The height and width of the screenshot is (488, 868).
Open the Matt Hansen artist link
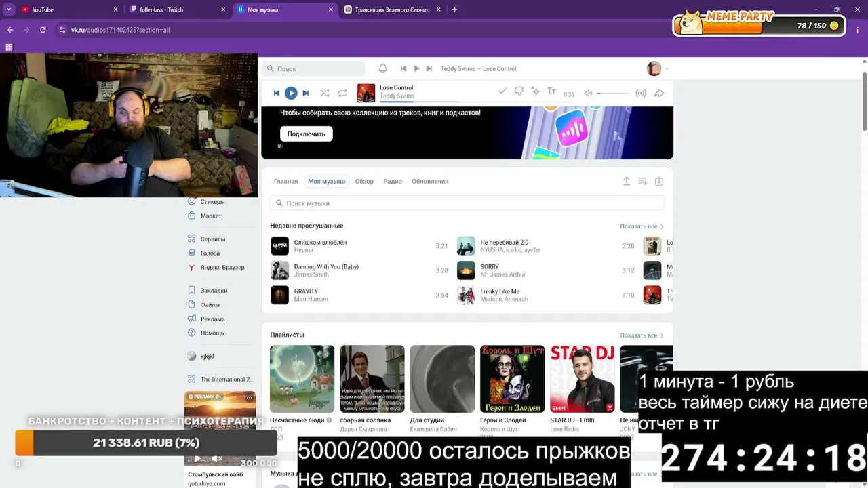[311, 299]
